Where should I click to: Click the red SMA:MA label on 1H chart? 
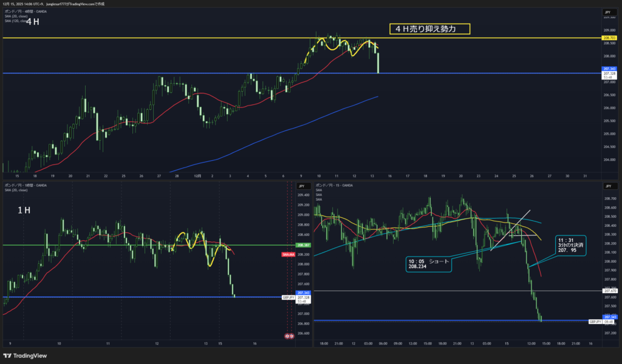point(288,255)
